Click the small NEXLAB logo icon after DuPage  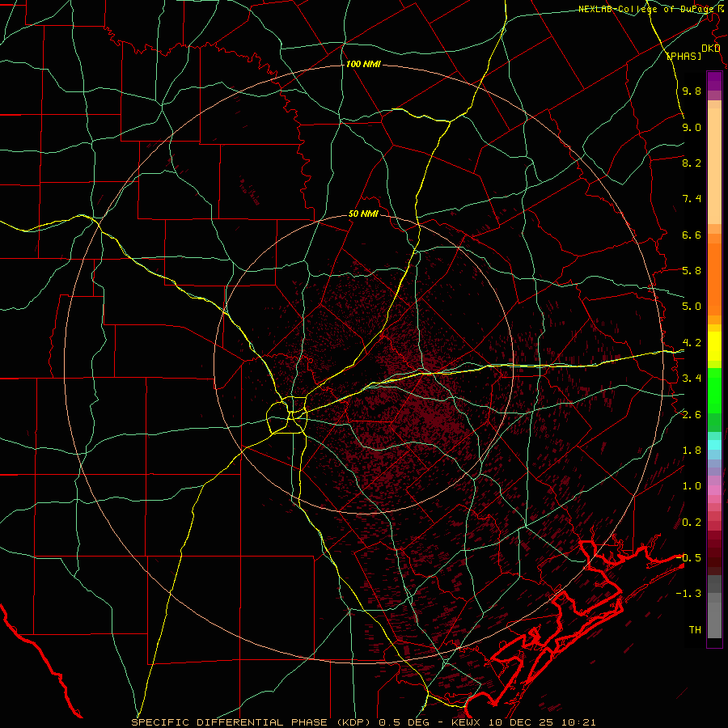point(722,9)
